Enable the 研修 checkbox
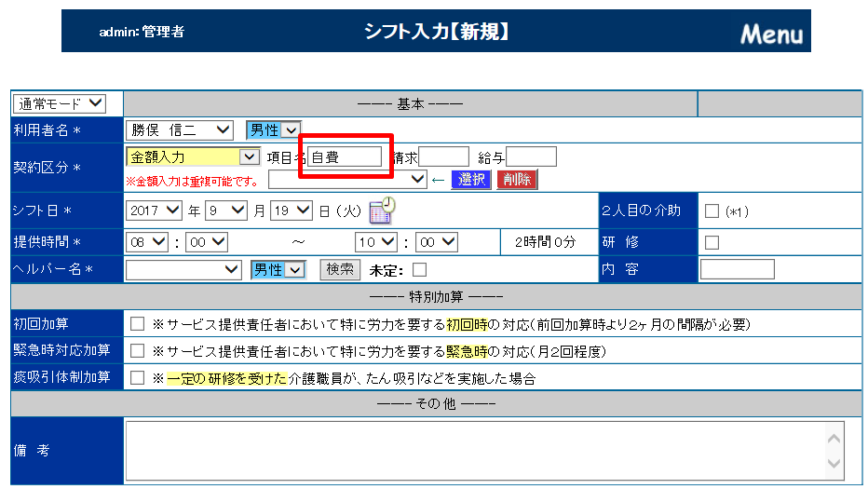The width and height of the screenshot is (868, 489). (712, 242)
